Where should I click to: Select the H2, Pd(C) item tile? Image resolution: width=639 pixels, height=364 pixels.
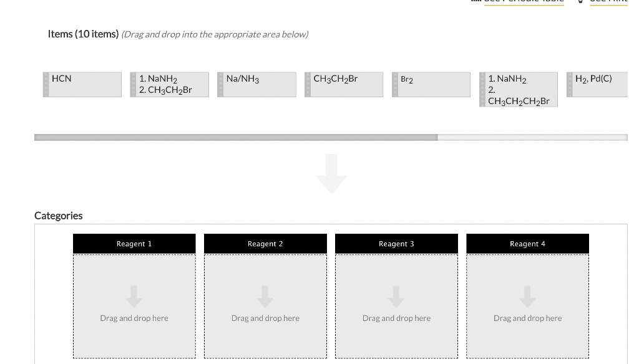[x=600, y=84]
